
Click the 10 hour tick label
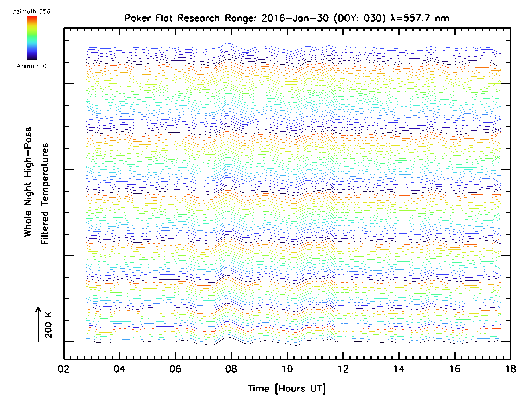tap(287, 369)
